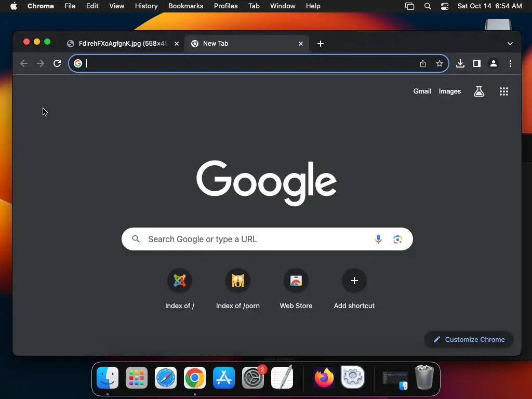Click the Google icon in address bar

(78, 63)
